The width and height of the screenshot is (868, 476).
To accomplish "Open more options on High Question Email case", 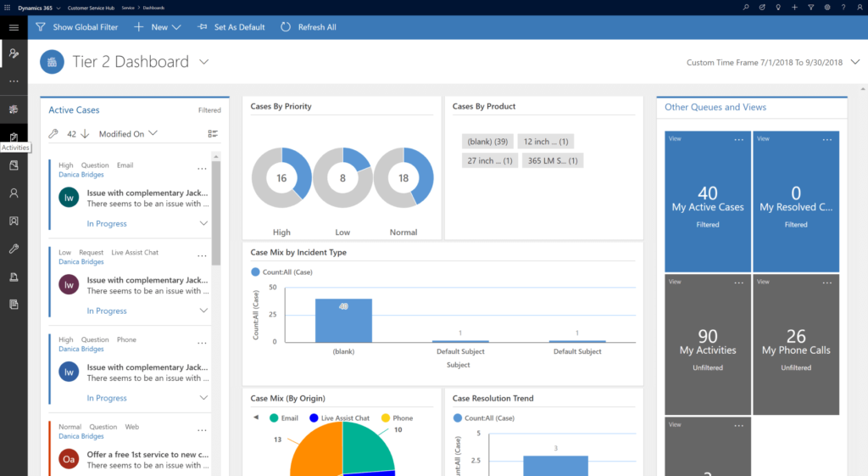I will coord(202,169).
